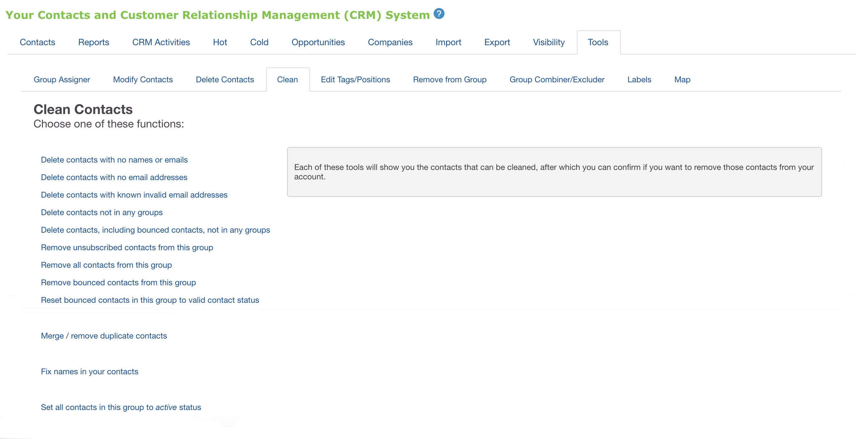The image size is (868, 439).
Task: Choose Remove unsubscribed contacts from this group
Action: [x=127, y=248]
